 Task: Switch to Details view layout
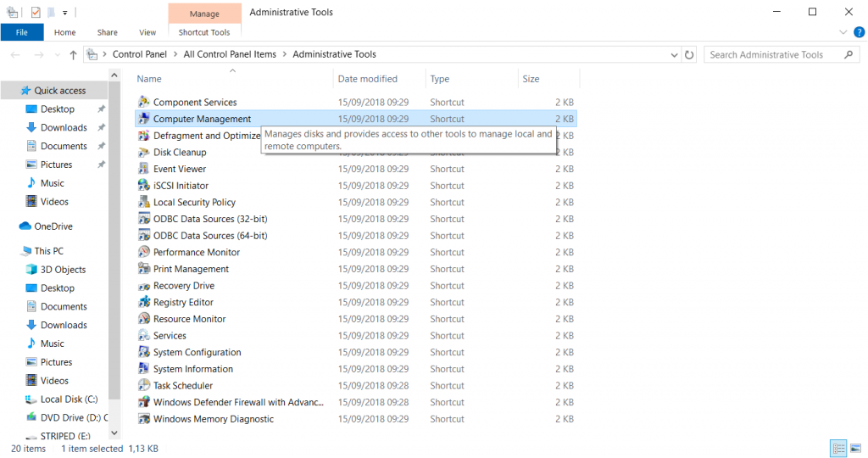point(838,448)
